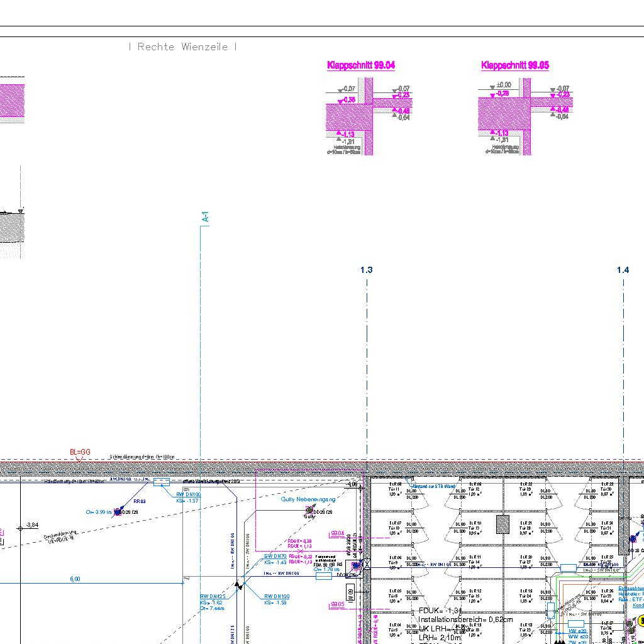Select the Installationsbereich= 0,62cm text
The height and width of the screenshot is (644, 644).
point(465,619)
